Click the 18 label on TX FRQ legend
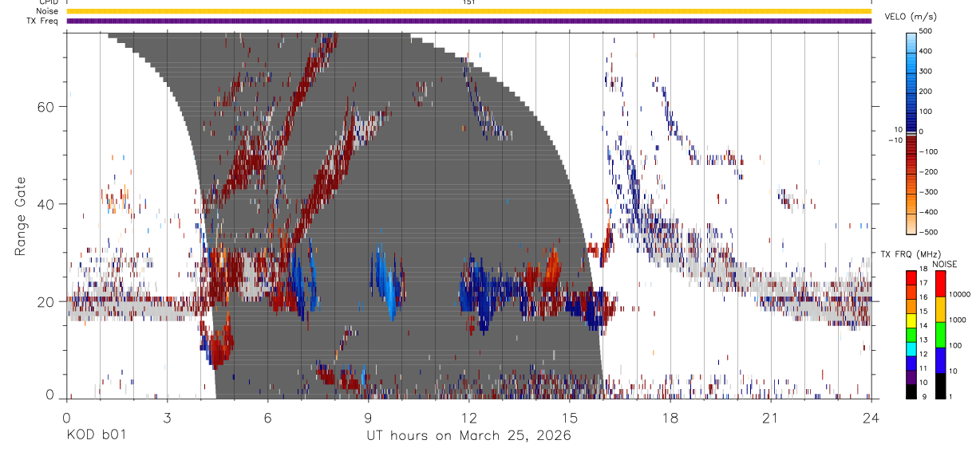980x452 pixels. coord(923,269)
